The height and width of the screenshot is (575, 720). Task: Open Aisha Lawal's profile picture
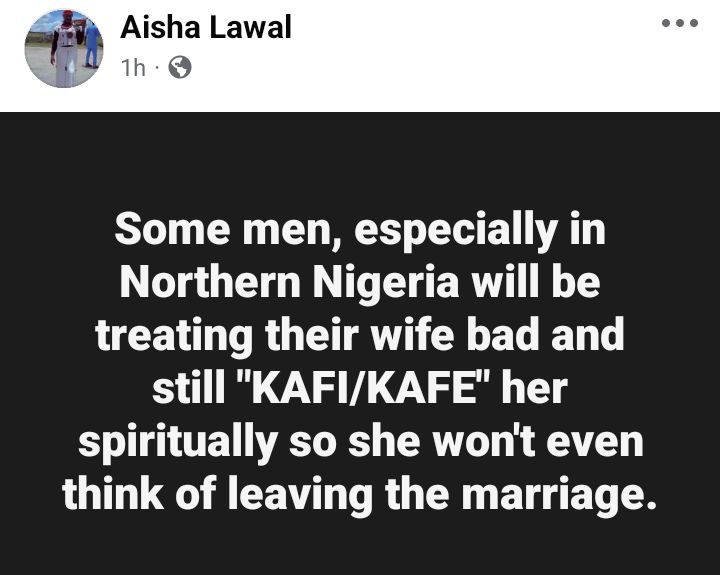point(64,49)
